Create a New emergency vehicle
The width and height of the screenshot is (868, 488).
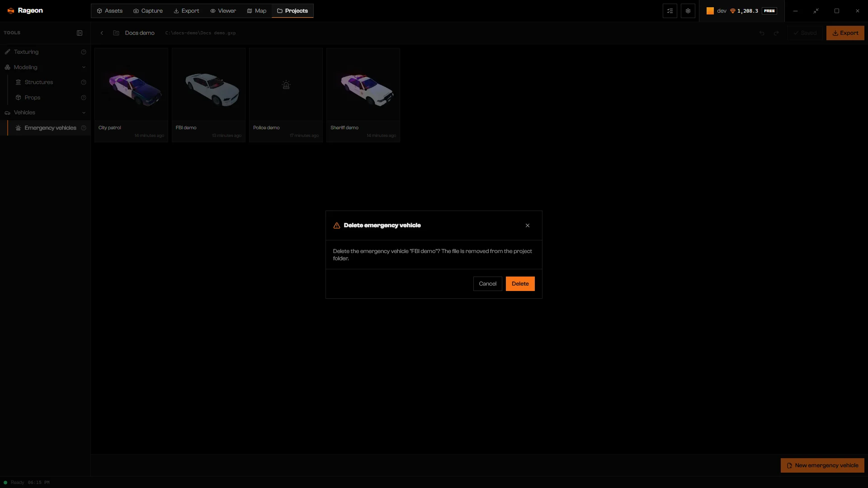point(822,465)
